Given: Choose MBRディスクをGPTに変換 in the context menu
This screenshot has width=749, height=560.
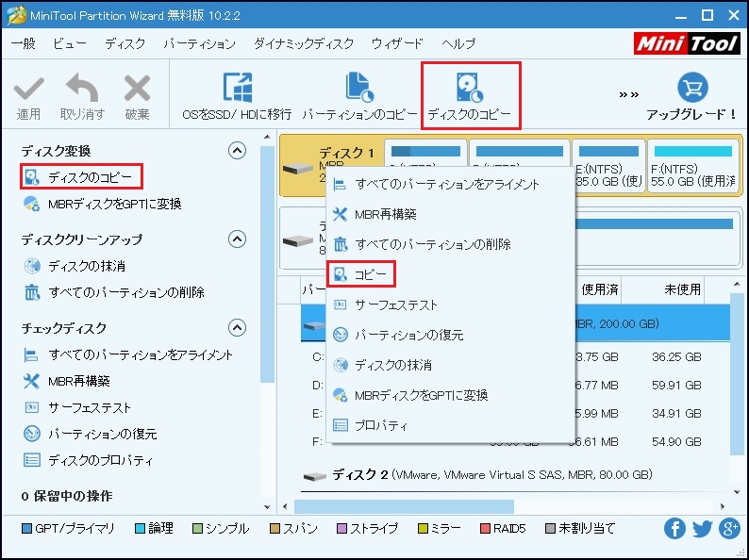Looking at the screenshot, I should click(x=451, y=395).
